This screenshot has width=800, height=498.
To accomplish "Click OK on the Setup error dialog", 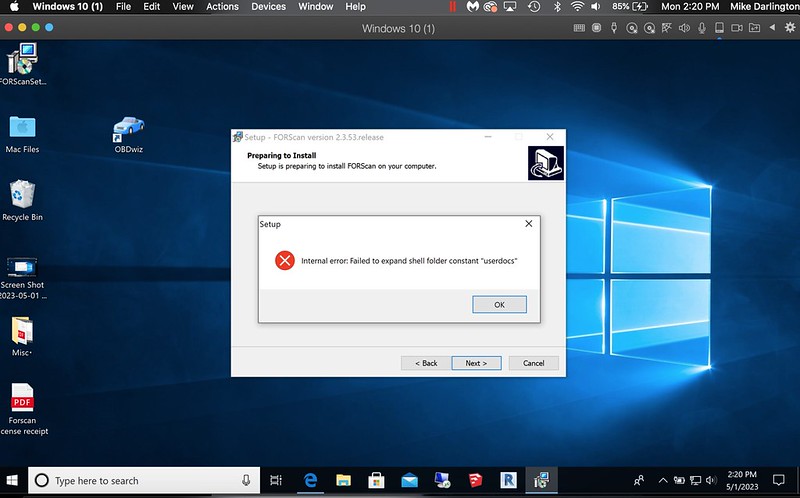I will pos(499,305).
